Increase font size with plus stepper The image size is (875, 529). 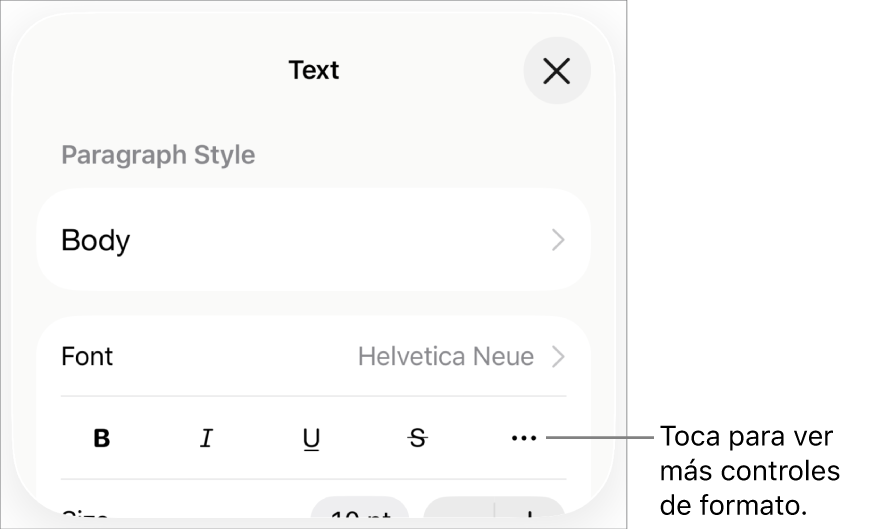[529, 516]
